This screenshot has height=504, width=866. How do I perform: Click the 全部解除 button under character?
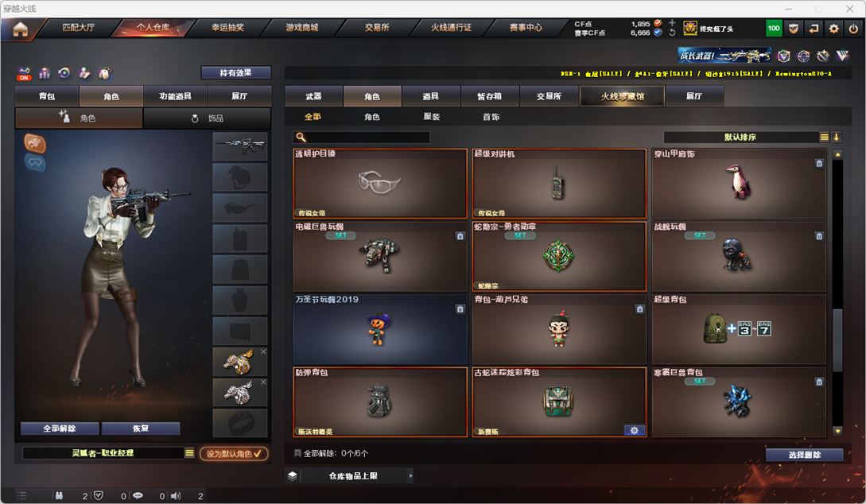[60, 428]
